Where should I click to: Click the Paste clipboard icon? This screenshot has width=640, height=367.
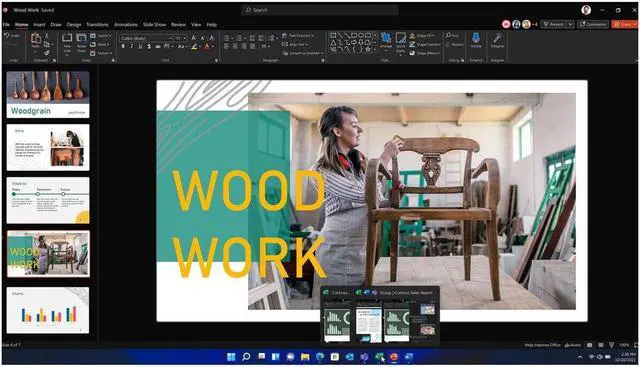click(36, 39)
